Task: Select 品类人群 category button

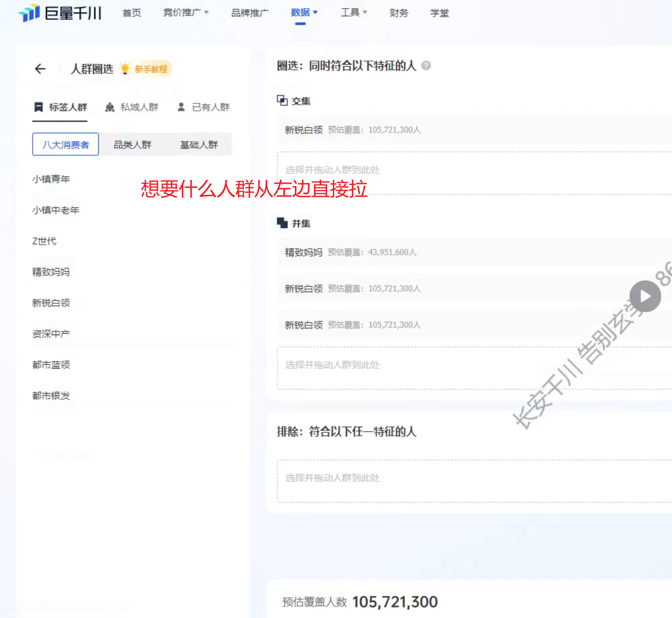Action: coord(132,145)
